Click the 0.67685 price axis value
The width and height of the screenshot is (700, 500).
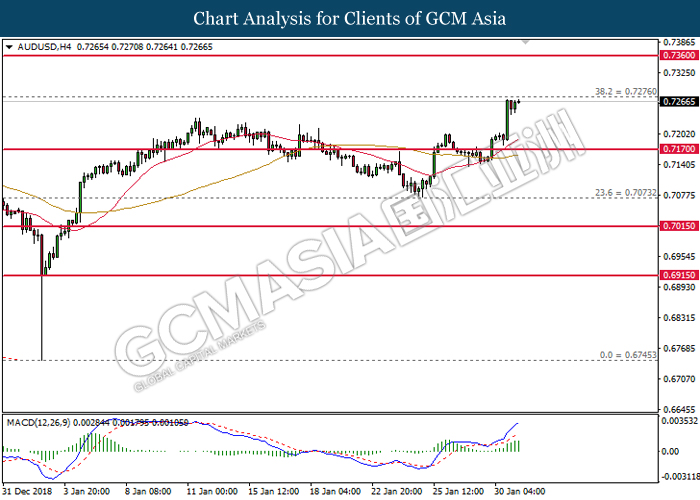[x=680, y=348]
